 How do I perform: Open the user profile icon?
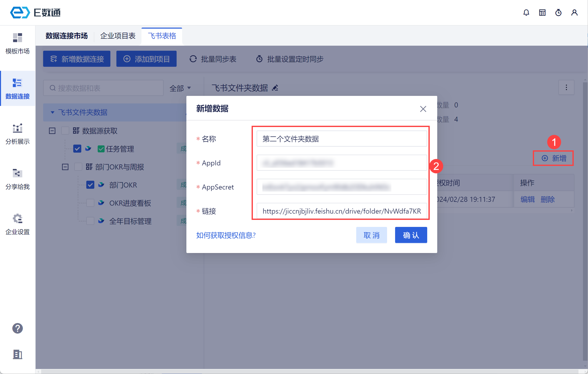tap(574, 13)
